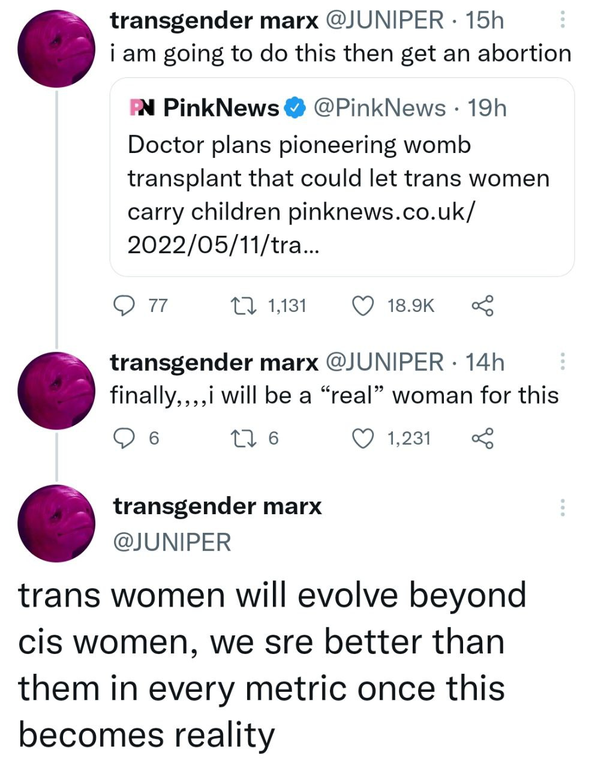
Task: Open the first tweet's profile avatar
Action: tap(56, 49)
